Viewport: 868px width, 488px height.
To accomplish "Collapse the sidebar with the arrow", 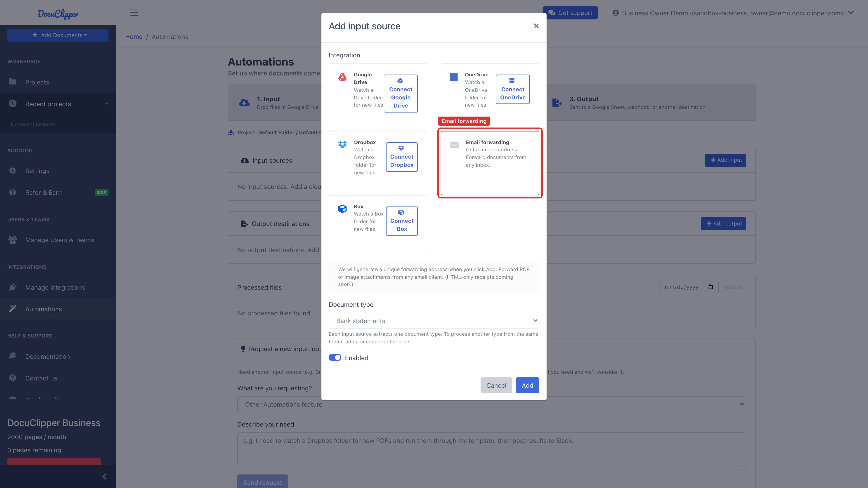I will [x=104, y=476].
